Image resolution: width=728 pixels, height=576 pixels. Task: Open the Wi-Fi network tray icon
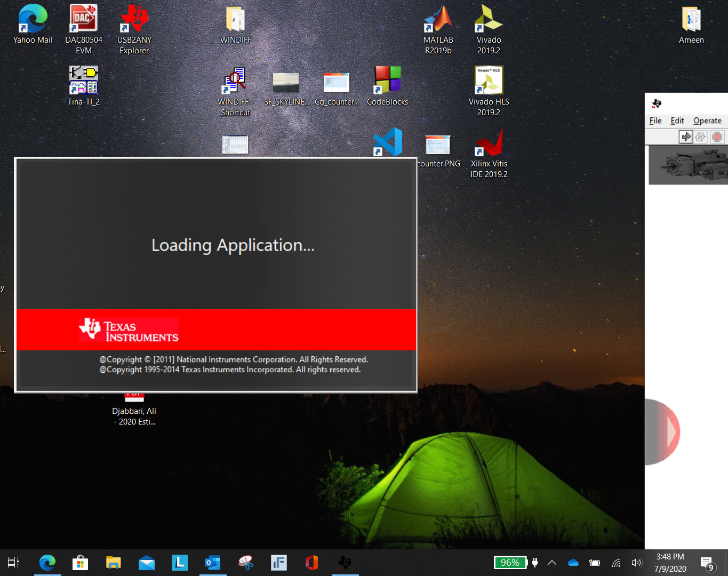tap(616, 563)
